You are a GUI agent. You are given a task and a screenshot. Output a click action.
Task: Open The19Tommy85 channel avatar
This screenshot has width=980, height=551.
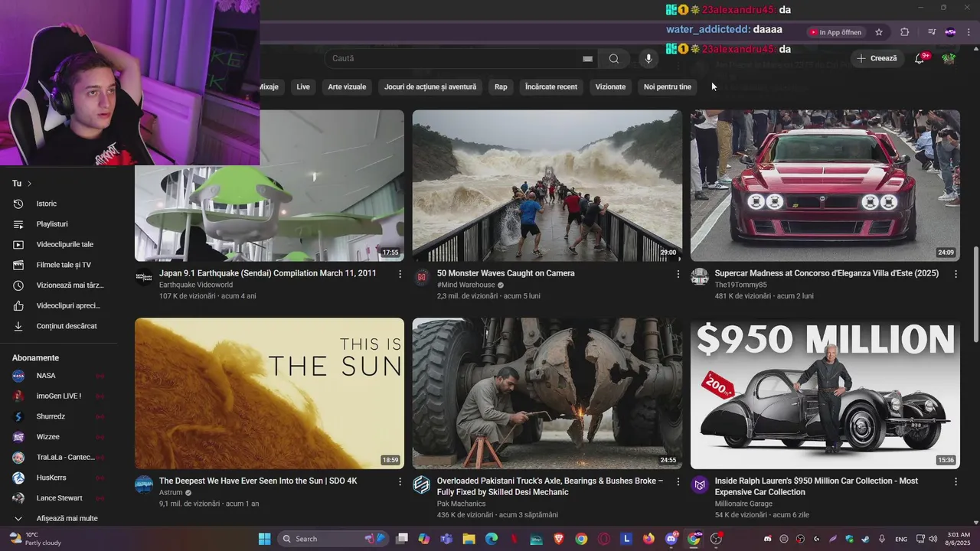(700, 277)
